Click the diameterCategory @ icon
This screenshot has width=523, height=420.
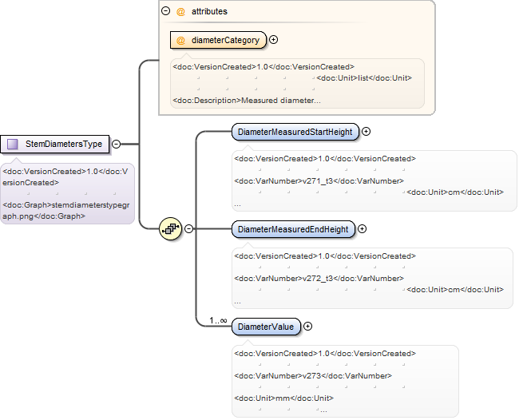coord(180,41)
